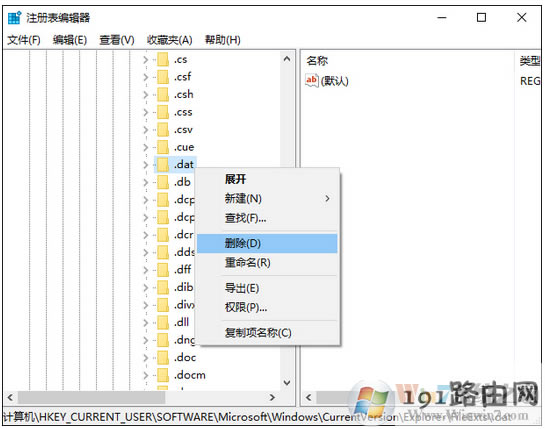The height and width of the screenshot is (429, 545).
Task: Expand the .csf tree node
Action: [x=146, y=77]
